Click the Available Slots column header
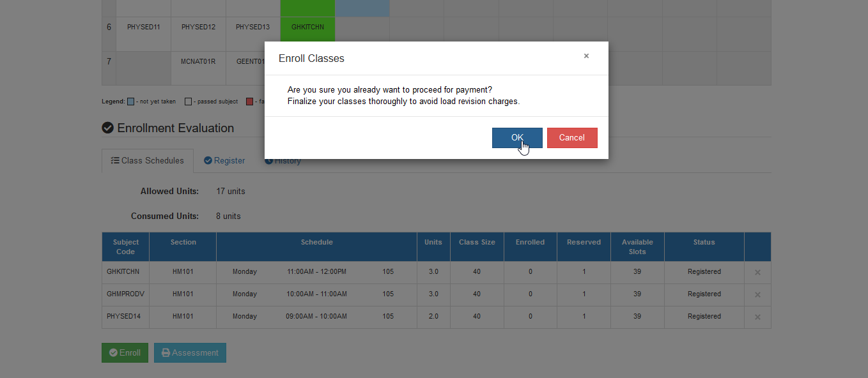 (637, 247)
